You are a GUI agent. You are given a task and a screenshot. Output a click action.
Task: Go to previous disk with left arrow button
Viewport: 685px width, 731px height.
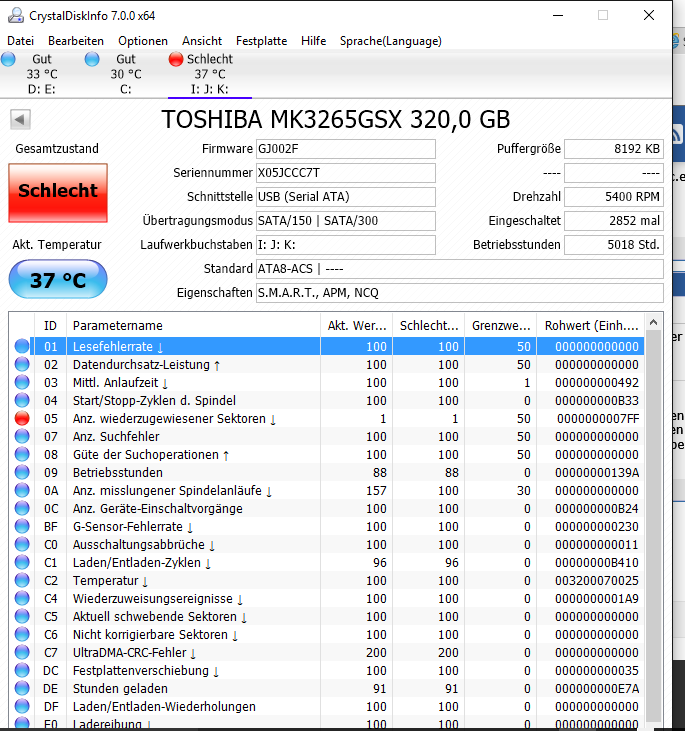tap(20, 119)
